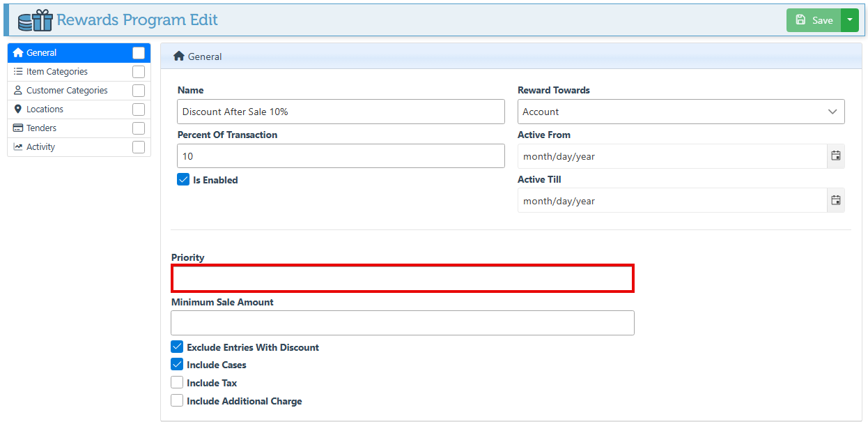Focus the Priority input field
Viewport: 868px width, 424px height.
(x=402, y=278)
